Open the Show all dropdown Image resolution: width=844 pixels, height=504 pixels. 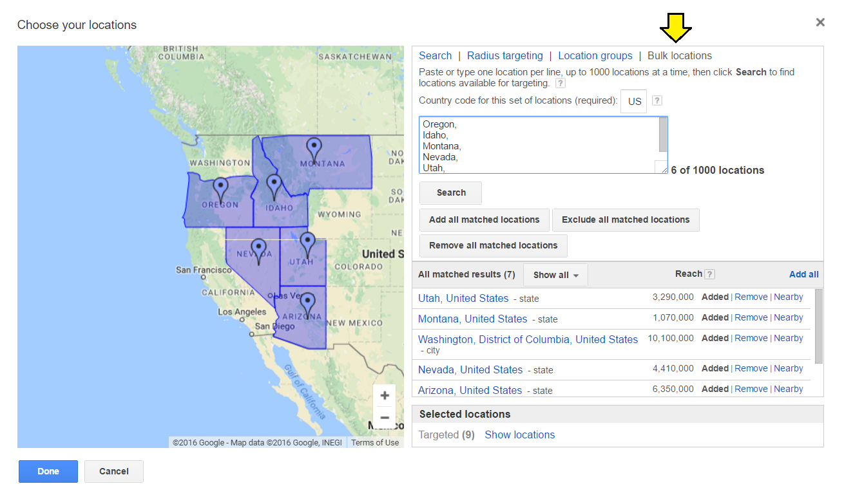click(555, 275)
